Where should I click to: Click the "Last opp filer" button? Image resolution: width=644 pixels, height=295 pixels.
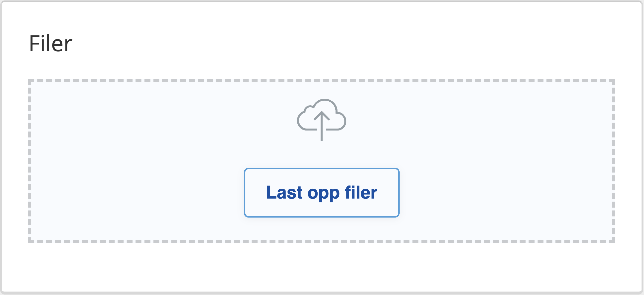coord(322,192)
